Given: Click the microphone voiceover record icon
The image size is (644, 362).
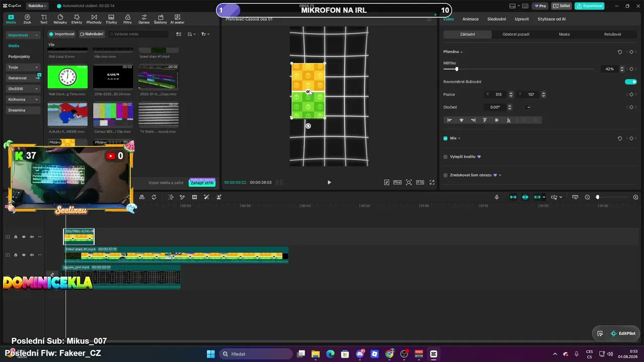Looking at the screenshot, I should point(497,197).
